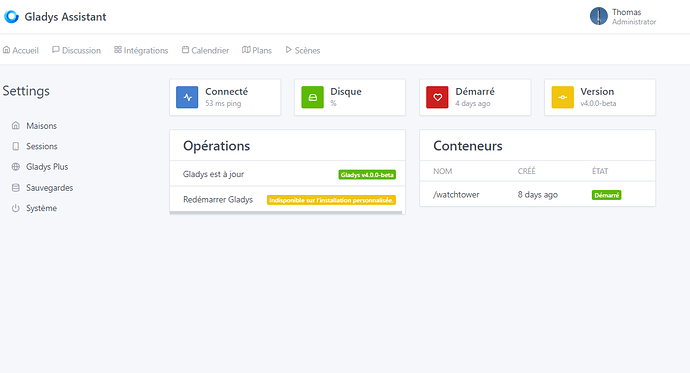
Task: Click the Gladys Assistant title text
Action: coord(66,17)
